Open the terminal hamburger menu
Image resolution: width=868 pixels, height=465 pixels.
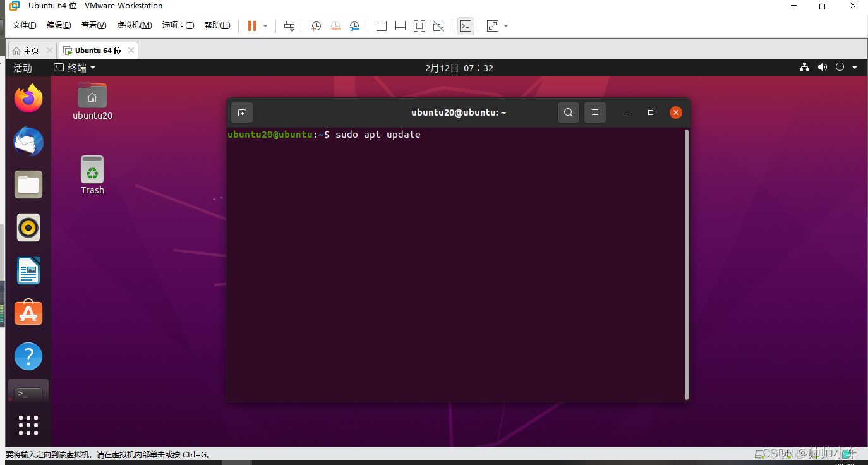[595, 112]
